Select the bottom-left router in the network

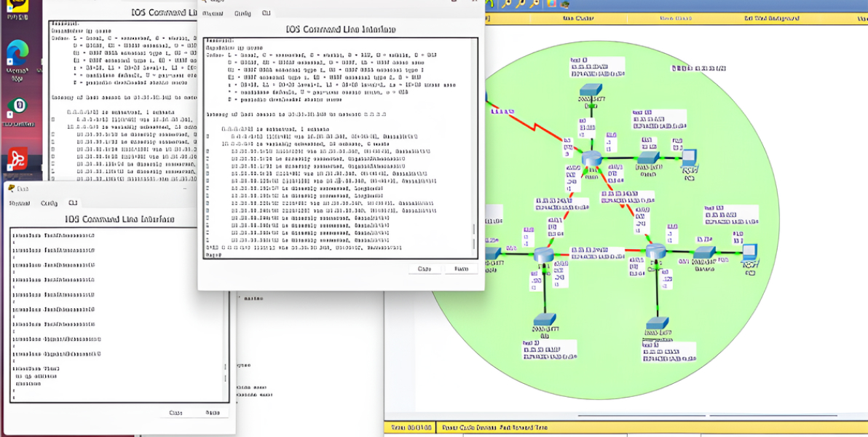(544, 254)
